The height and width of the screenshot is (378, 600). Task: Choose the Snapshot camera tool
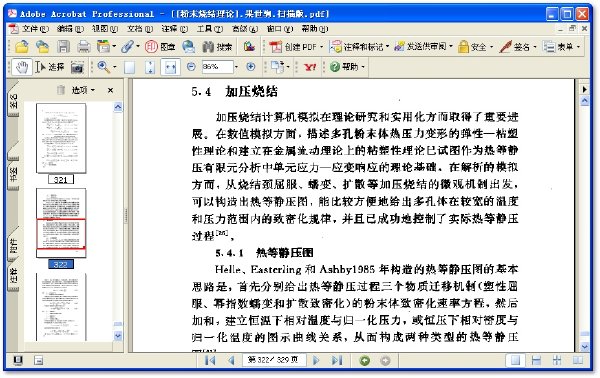(77, 67)
